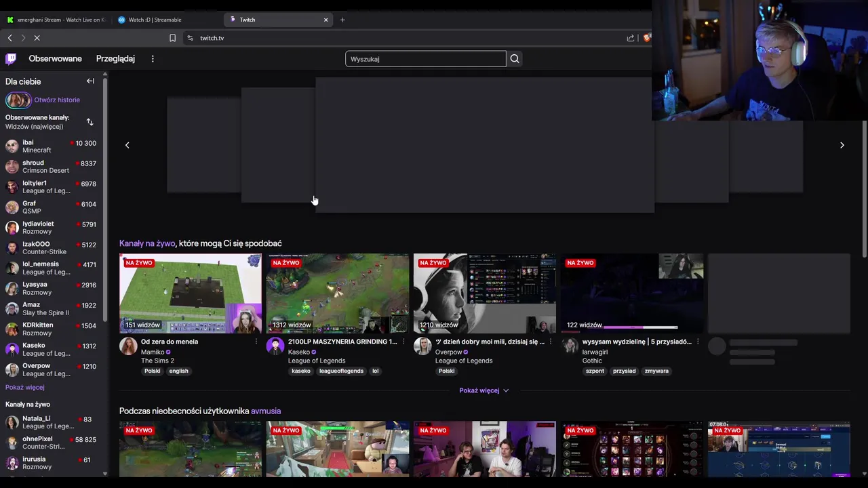Click Gothic category link
Screen dimensions: 868x488
[x=592, y=361]
